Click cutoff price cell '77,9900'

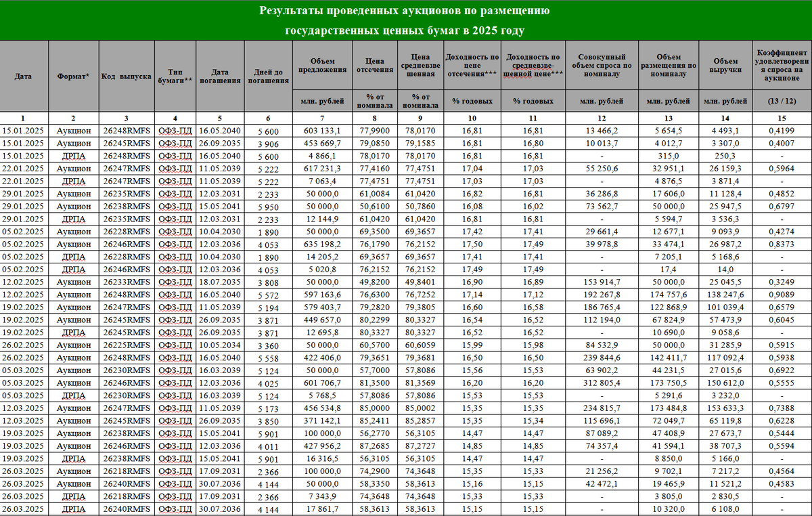(x=374, y=130)
